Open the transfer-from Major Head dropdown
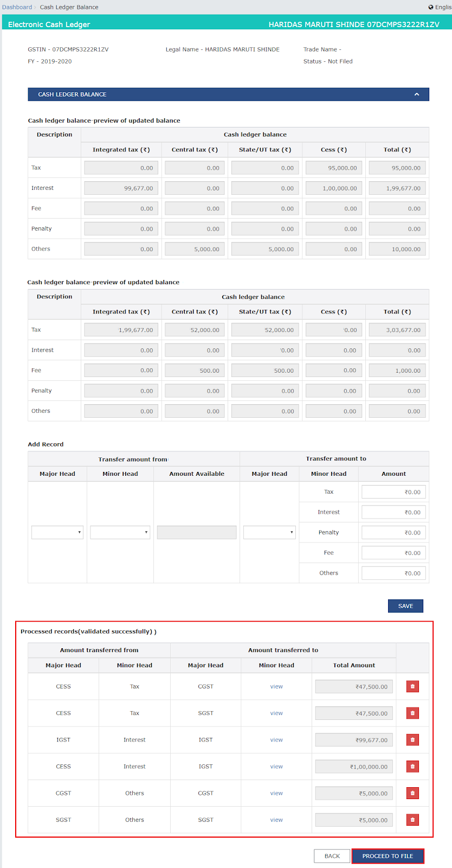 coord(57,532)
